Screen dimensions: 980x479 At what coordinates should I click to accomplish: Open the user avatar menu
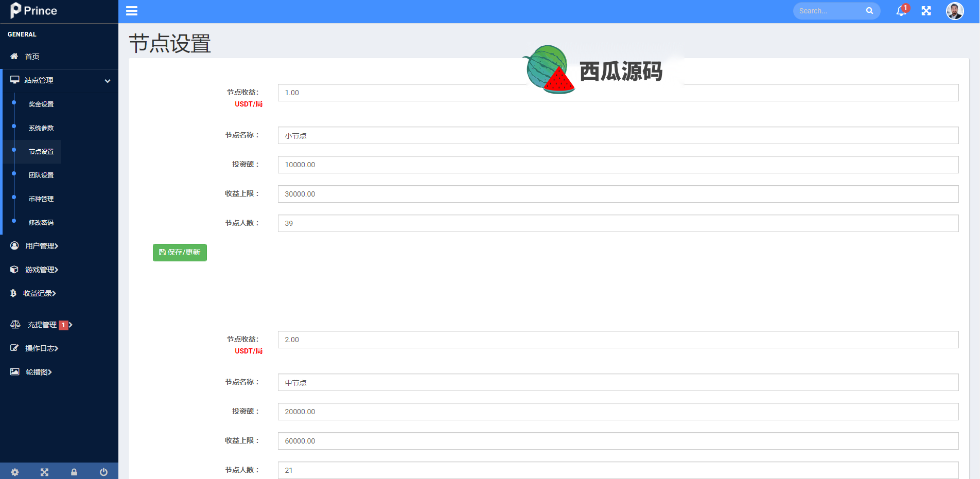click(x=955, y=11)
